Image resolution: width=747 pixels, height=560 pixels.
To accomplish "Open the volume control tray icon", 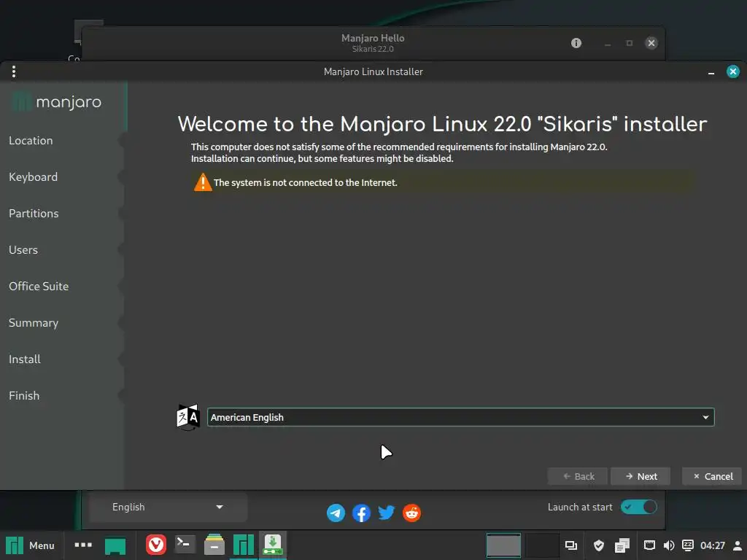I will 668,545.
